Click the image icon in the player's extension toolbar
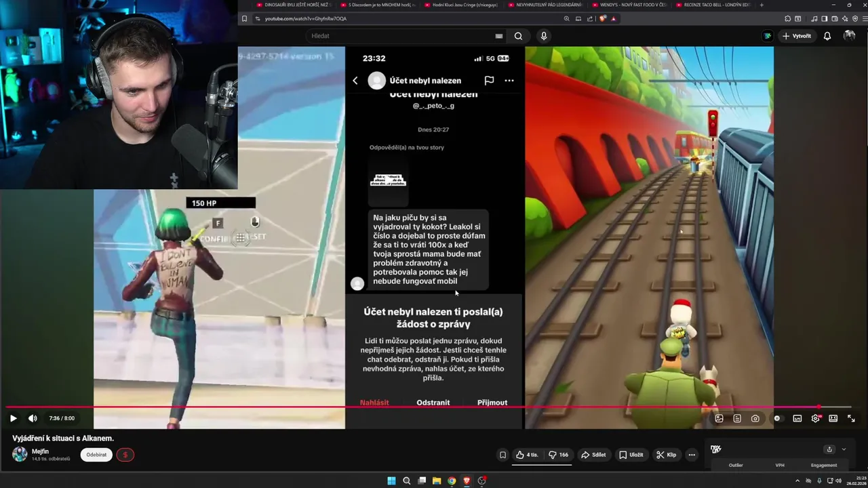The width and height of the screenshot is (868, 488). [x=719, y=418]
